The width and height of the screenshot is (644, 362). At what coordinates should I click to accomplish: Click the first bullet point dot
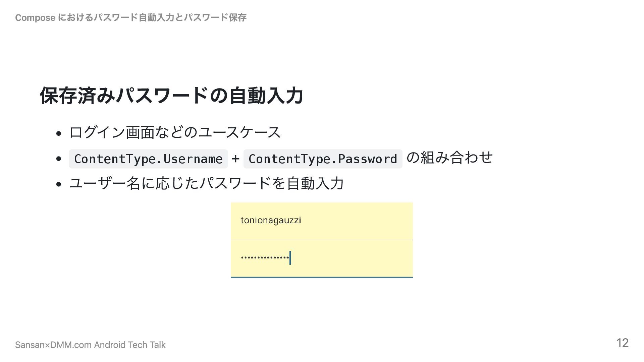point(59,133)
